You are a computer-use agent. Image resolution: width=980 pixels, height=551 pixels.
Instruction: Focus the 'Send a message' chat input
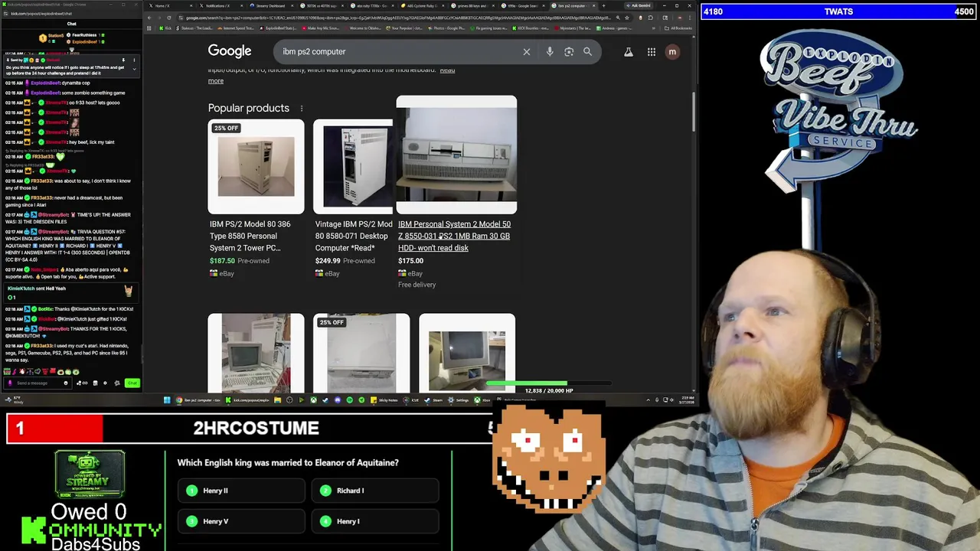(x=37, y=383)
